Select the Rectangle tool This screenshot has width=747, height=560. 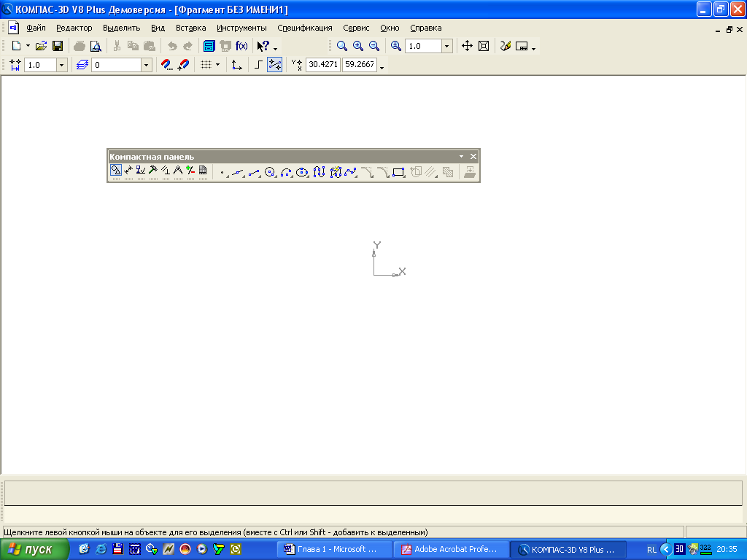[x=398, y=172]
